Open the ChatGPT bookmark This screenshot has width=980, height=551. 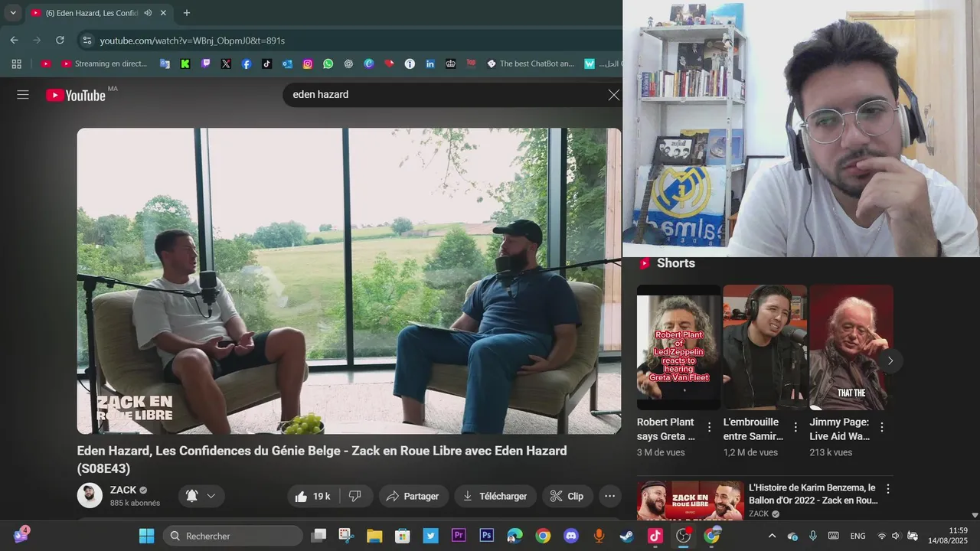(348, 64)
